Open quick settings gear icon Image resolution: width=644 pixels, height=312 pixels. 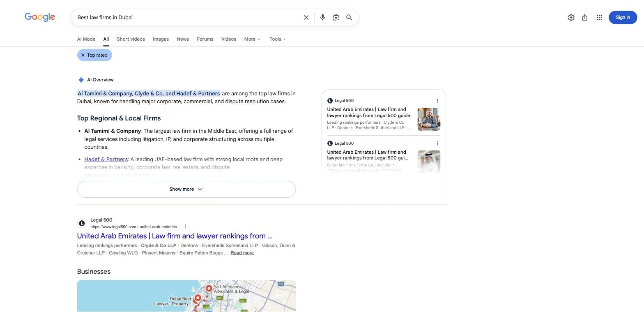click(x=571, y=17)
